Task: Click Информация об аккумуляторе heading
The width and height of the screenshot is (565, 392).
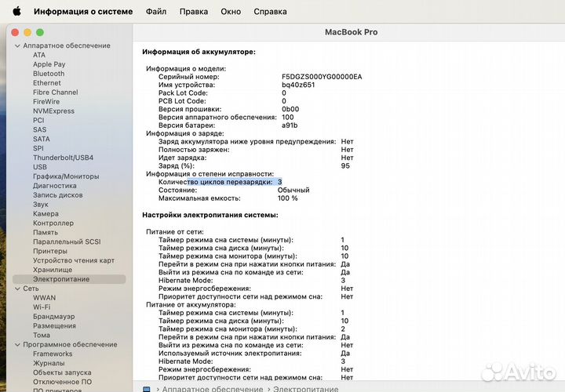Action: 199,53
